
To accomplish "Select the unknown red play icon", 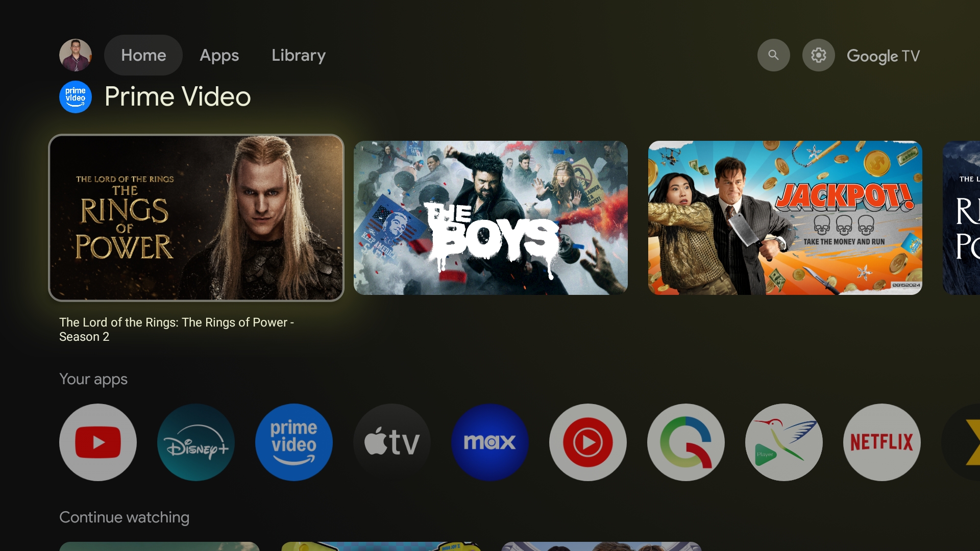I will click(587, 442).
